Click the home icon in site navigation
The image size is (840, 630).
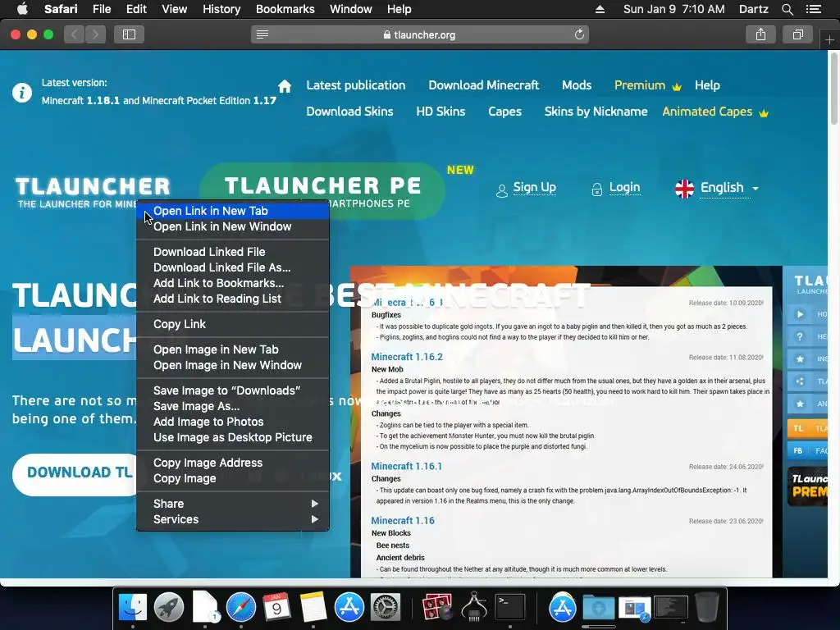(285, 85)
